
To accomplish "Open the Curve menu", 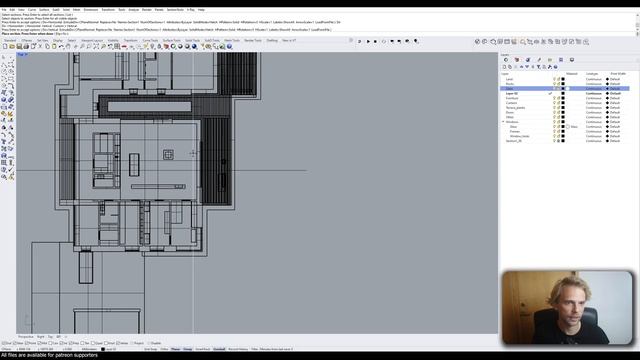I will pyautogui.click(x=32, y=9).
